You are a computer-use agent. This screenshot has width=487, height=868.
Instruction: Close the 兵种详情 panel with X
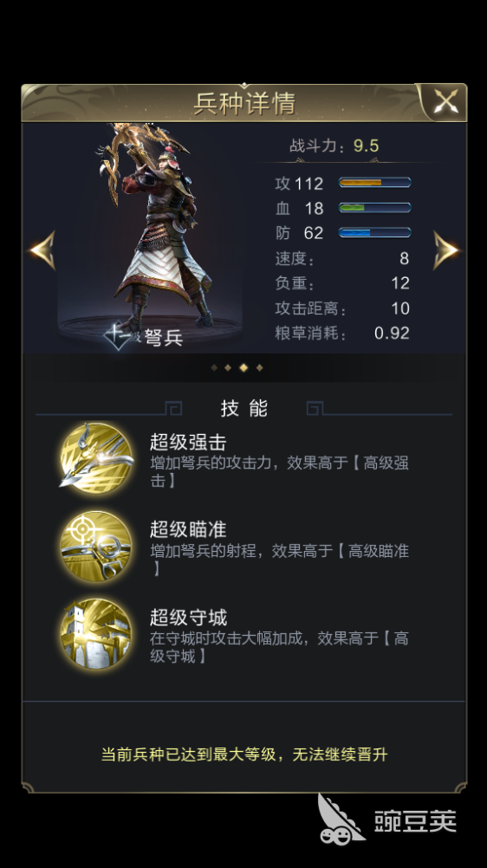[445, 102]
